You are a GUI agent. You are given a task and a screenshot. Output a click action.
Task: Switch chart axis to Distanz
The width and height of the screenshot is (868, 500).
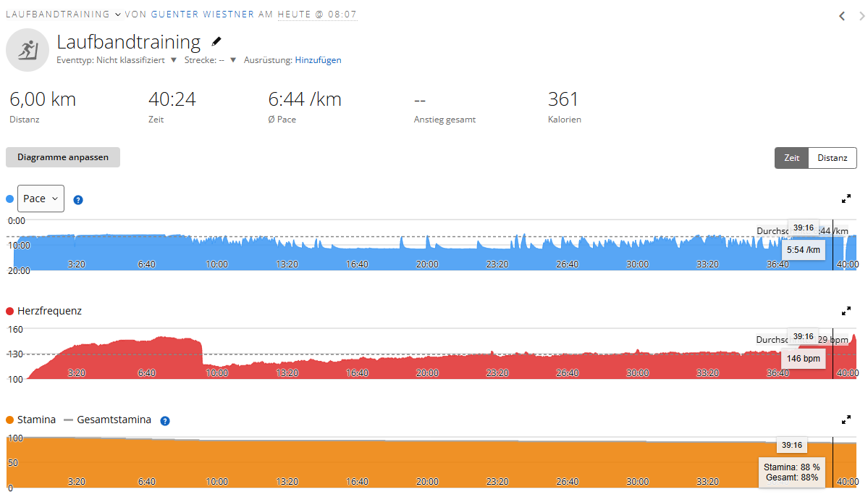[x=833, y=158]
